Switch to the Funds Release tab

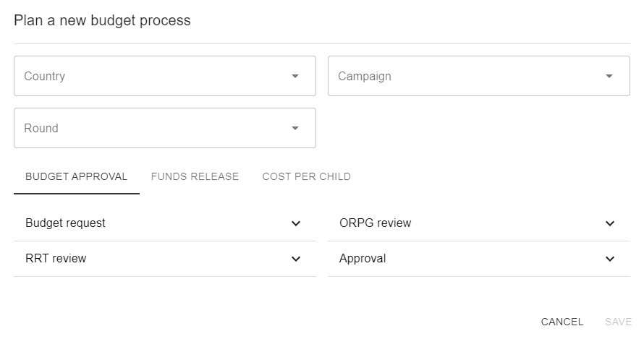click(x=195, y=176)
